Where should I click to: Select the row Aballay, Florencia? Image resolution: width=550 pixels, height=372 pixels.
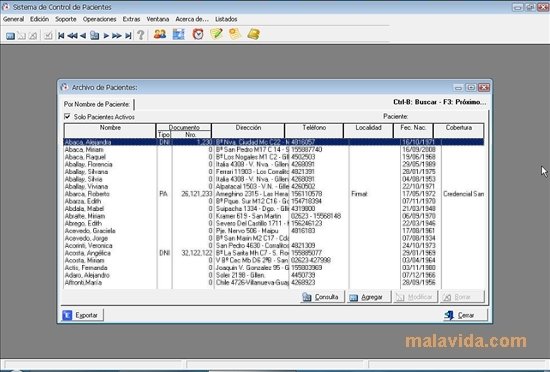tap(274, 164)
